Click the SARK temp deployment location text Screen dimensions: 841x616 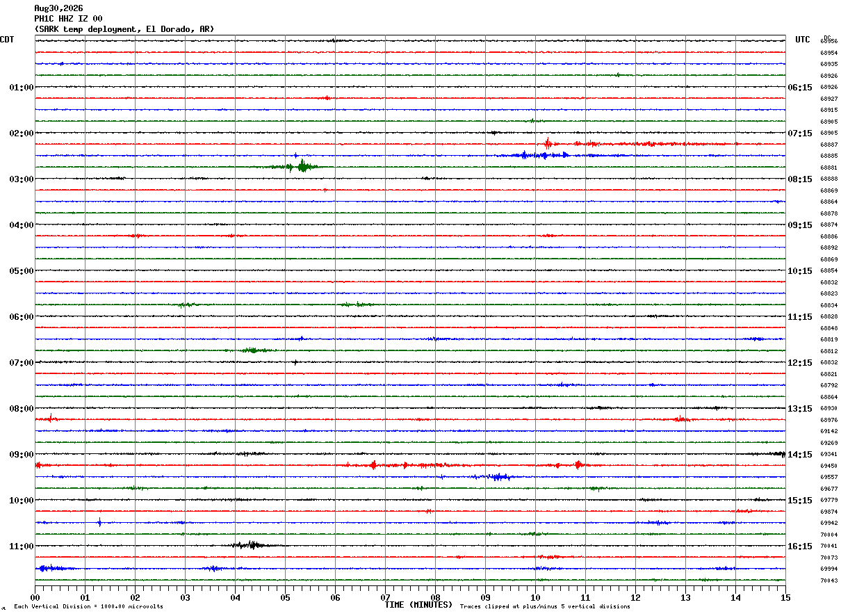[x=124, y=29]
